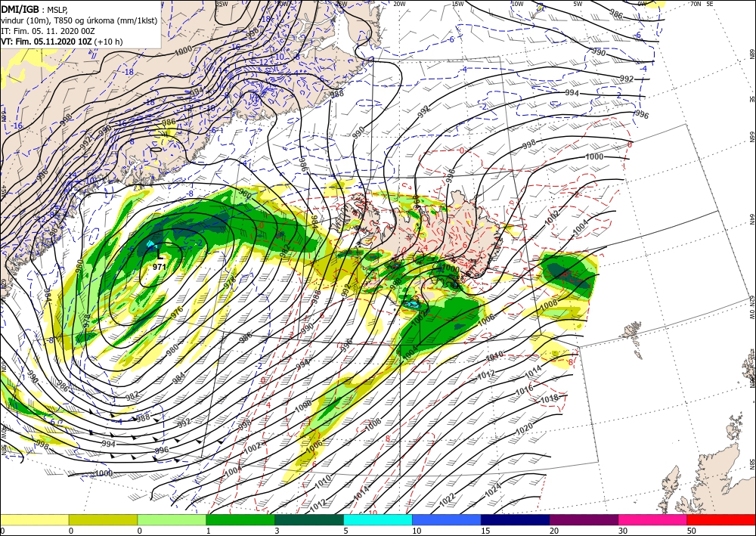Screen dimensions: 756x536
Task: Click the pale yellow legend swatch
Action: (34, 519)
